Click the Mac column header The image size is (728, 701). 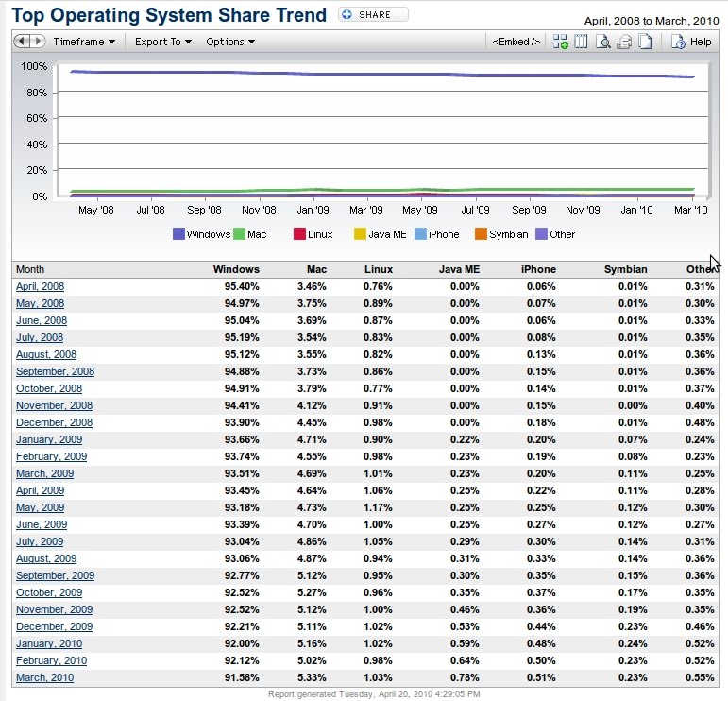(316, 269)
